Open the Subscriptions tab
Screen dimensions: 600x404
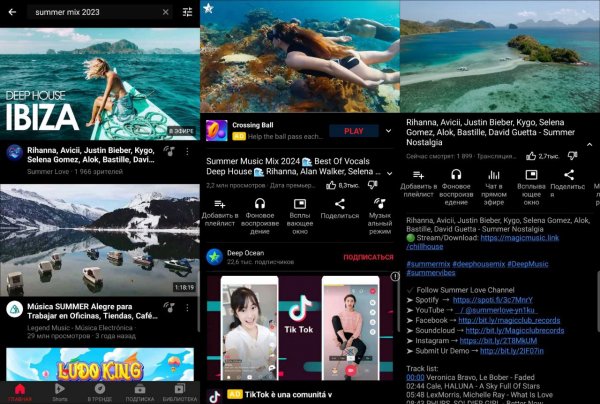[x=140, y=393]
